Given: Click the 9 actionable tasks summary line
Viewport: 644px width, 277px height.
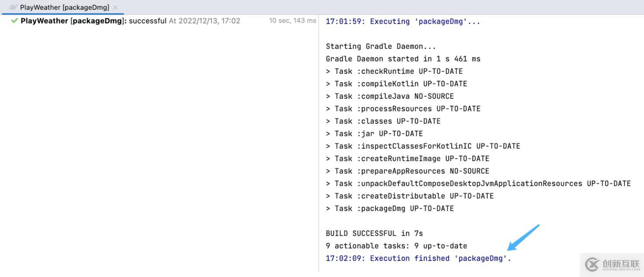Looking at the screenshot, I should [x=396, y=246].
